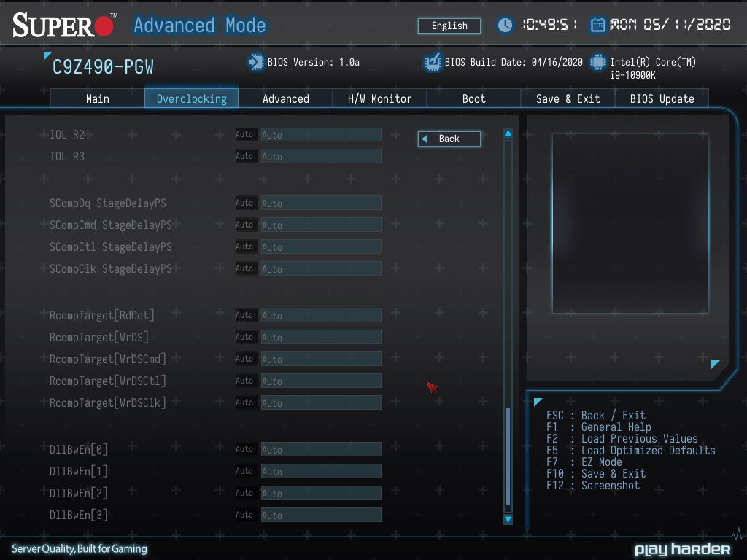This screenshot has width=747, height=560.
Task: Open the English language selector
Action: 449,26
